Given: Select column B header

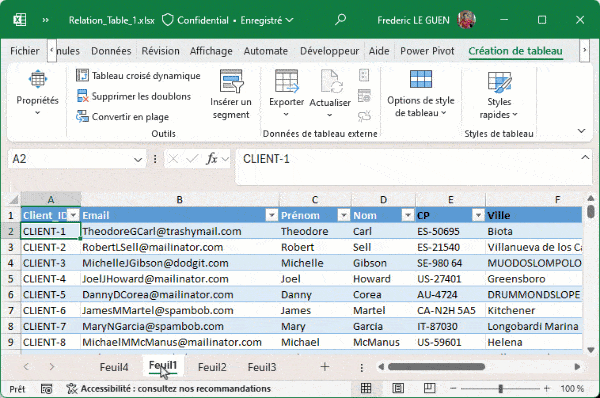Looking at the screenshot, I should [179, 199].
